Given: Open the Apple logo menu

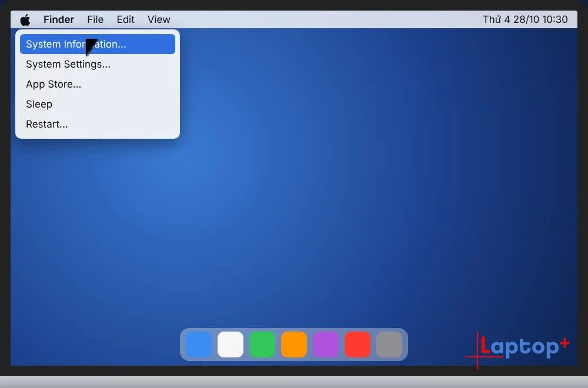Looking at the screenshot, I should click(x=25, y=19).
